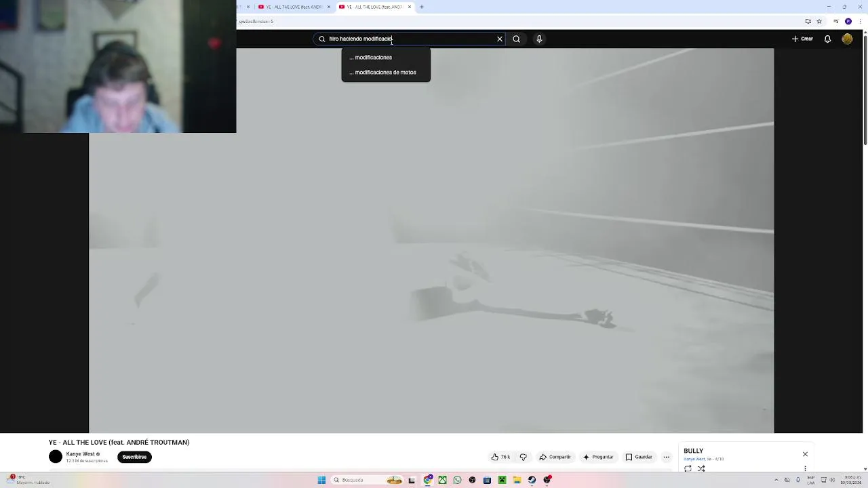Like the video with thumbs up (76 k)

tap(500, 457)
